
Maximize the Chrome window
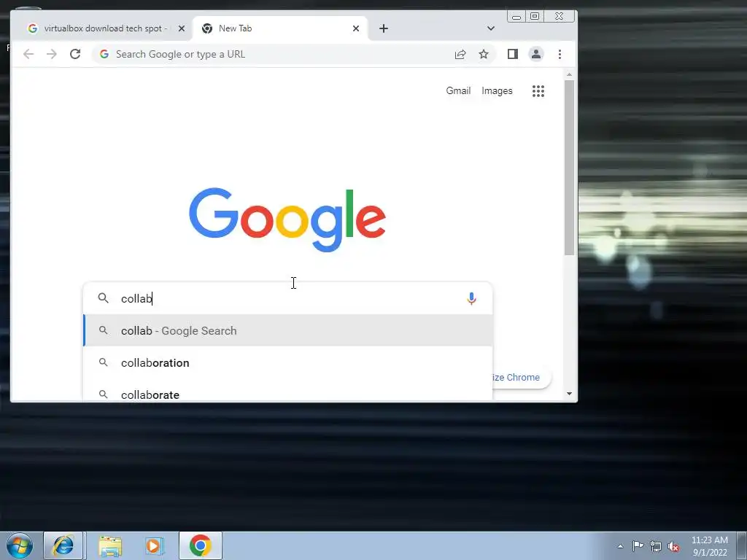(x=535, y=17)
